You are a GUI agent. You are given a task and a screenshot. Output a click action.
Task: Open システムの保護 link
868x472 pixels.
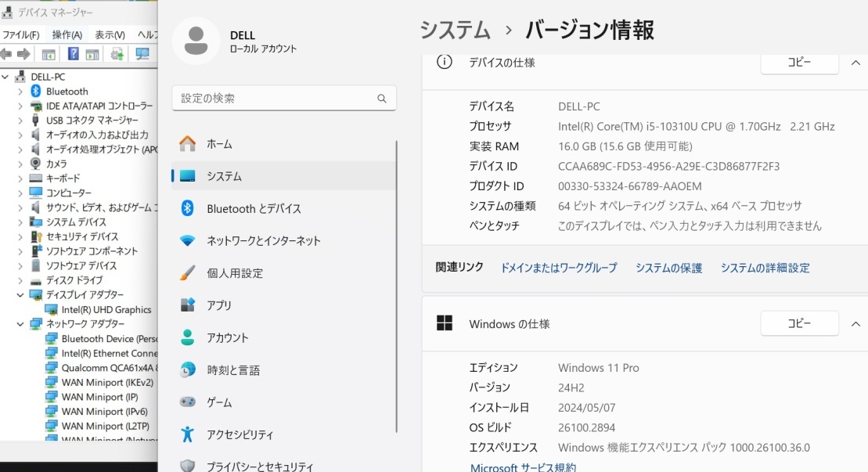click(x=668, y=268)
